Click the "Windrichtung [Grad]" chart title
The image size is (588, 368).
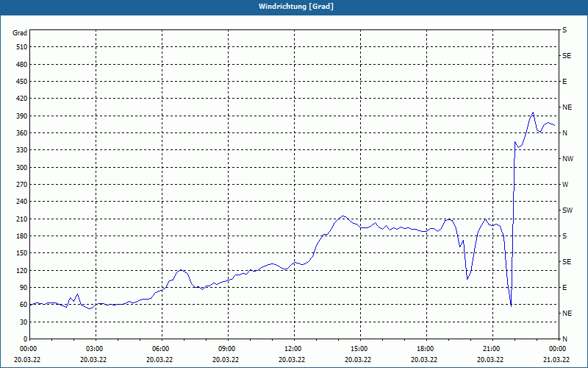[296, 7]
